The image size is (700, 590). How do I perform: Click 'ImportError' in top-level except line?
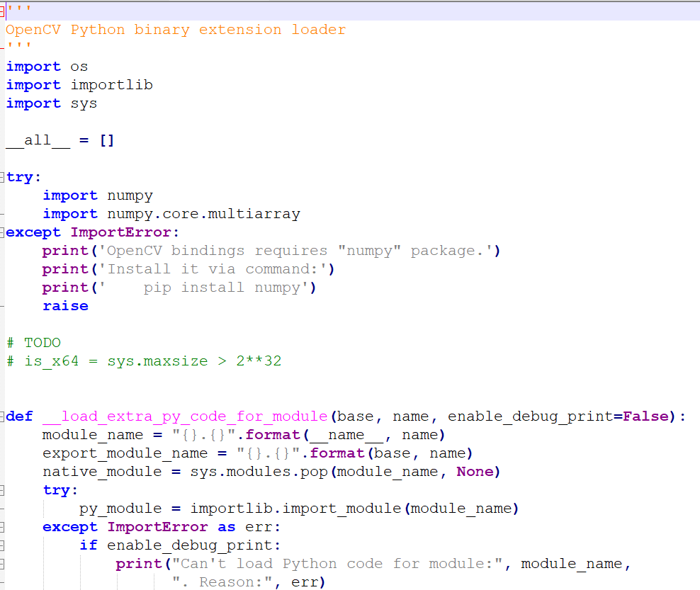(120, 232)
